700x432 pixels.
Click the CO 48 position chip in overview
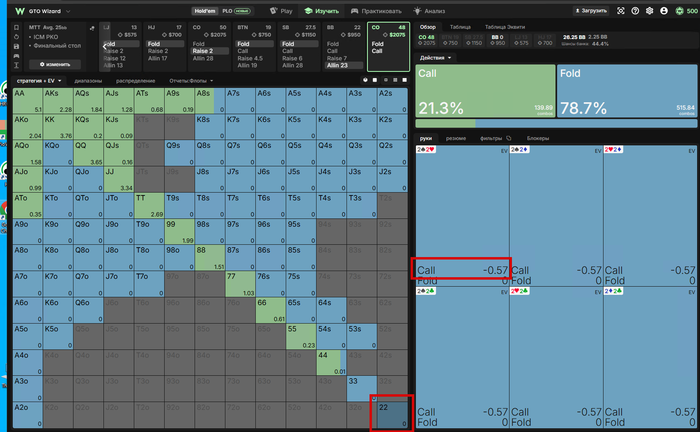tap(426, 40)
